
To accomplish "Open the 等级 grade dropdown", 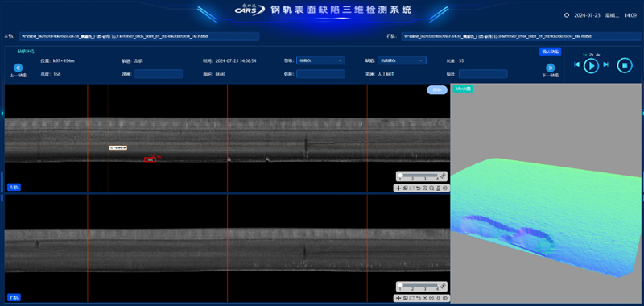I will click(320, 60).
